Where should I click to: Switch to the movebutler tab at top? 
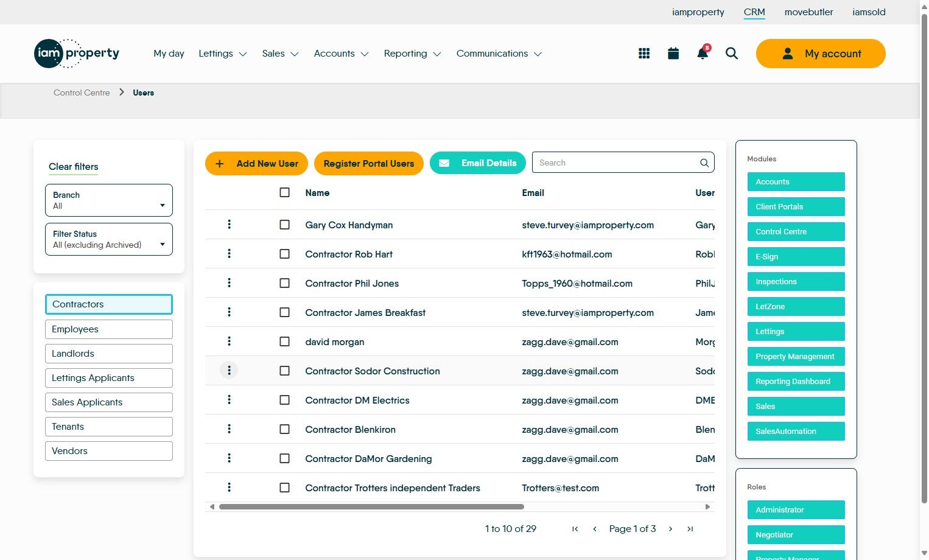[x=808, y=12]
